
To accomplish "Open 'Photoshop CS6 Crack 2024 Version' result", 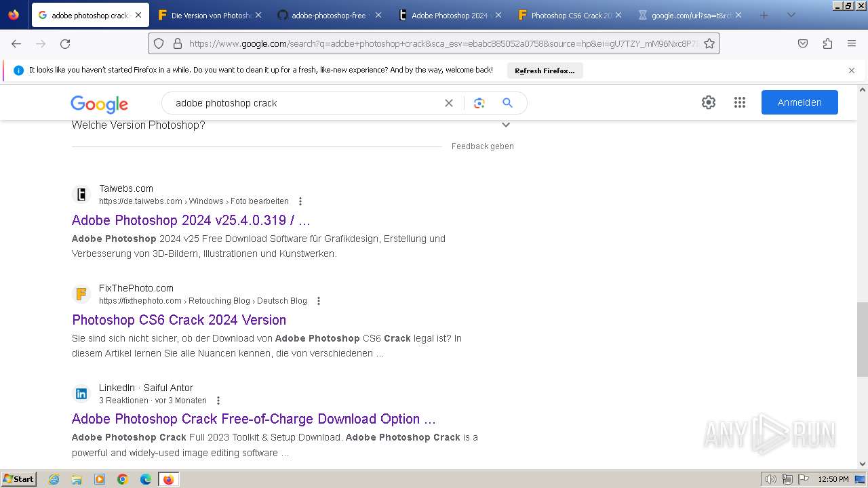I will [179, 320].
